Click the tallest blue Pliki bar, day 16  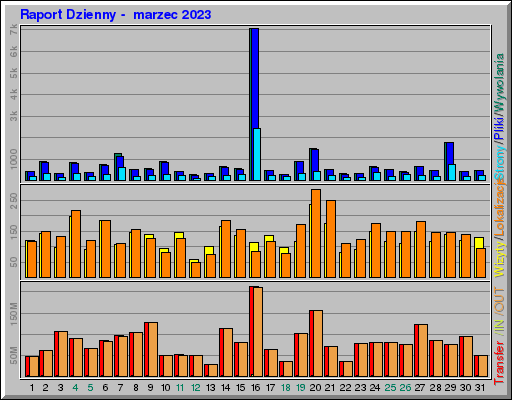click(x=255, y=78)
